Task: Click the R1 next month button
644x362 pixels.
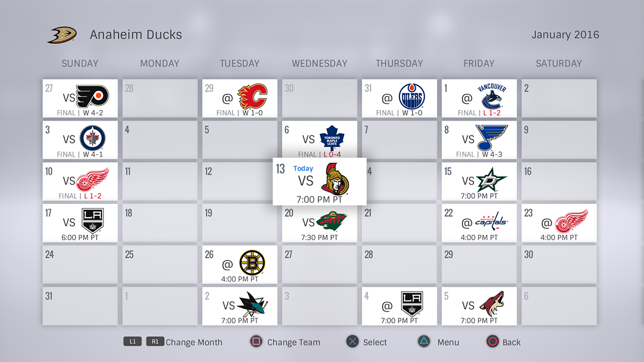Action: click(x=155, y=342)
